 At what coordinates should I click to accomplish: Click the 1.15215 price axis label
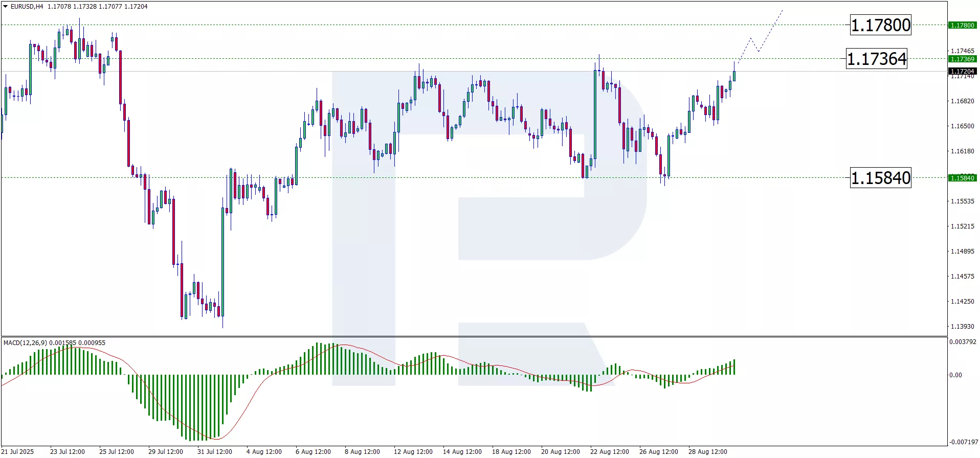tap(962, 226)
